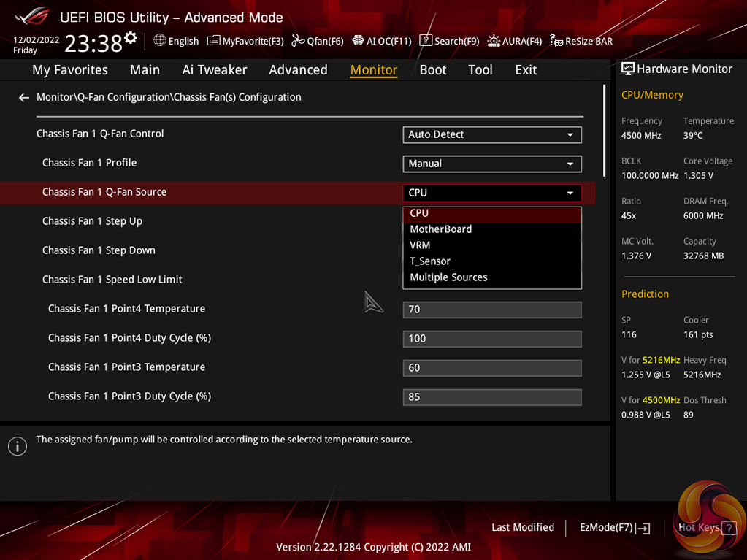Click Last Modified at the bottom
747x560 pixels.
coord(523,528)
